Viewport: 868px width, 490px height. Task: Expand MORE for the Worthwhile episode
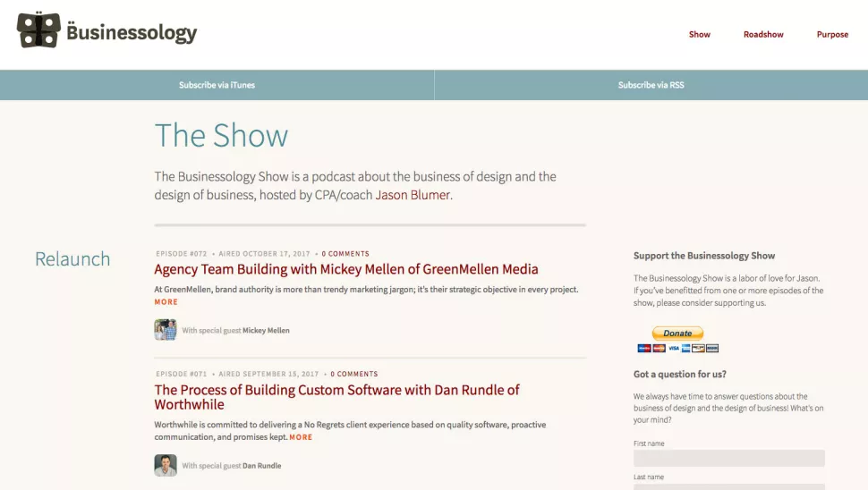click(x=301, y=437)
